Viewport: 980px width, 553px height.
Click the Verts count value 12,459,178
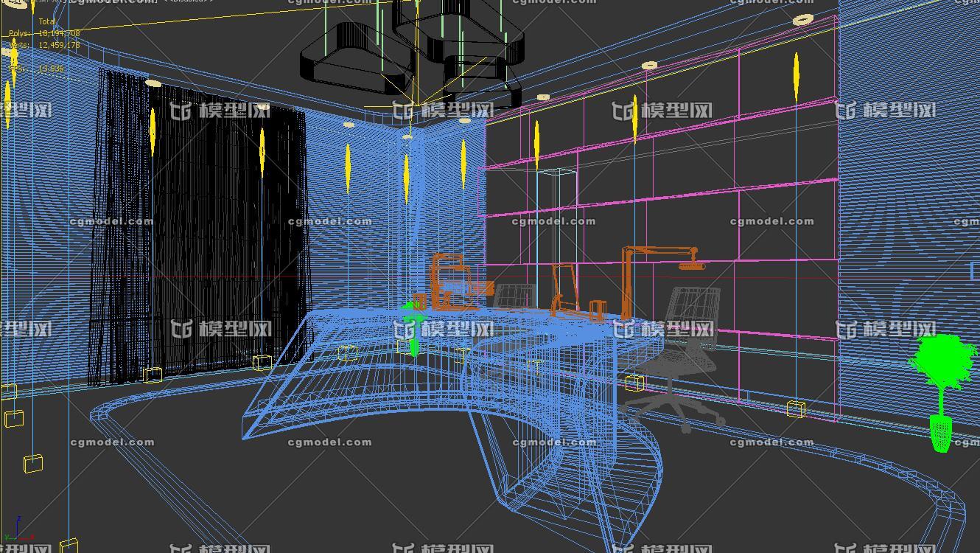[x=59, y=45]
